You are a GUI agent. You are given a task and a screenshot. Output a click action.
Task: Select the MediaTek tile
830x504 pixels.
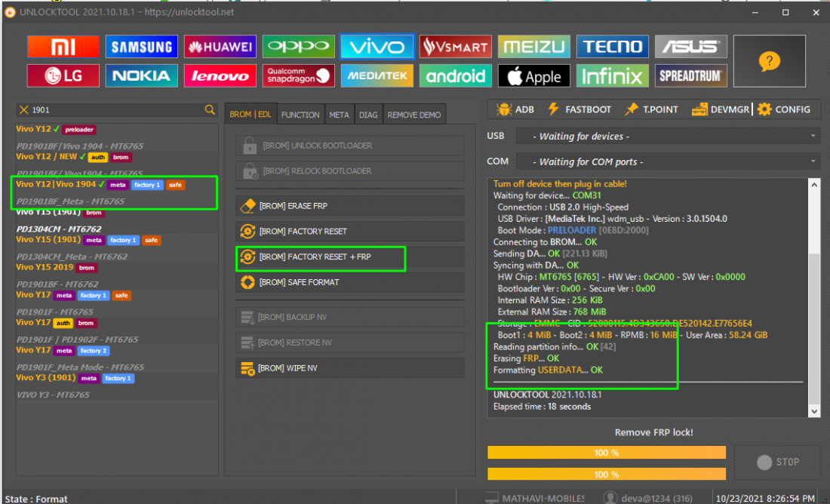pyautogui.click(x=377, y=75)
